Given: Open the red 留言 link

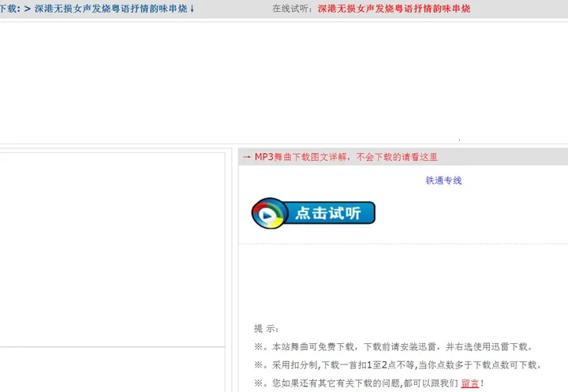Looking at the screenshot, I should click(469, 384).
